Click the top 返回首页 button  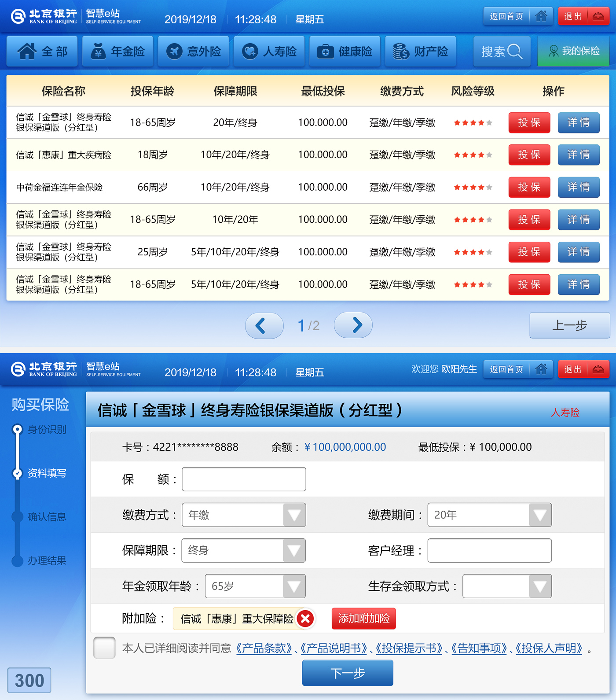(x=518, y=16)
